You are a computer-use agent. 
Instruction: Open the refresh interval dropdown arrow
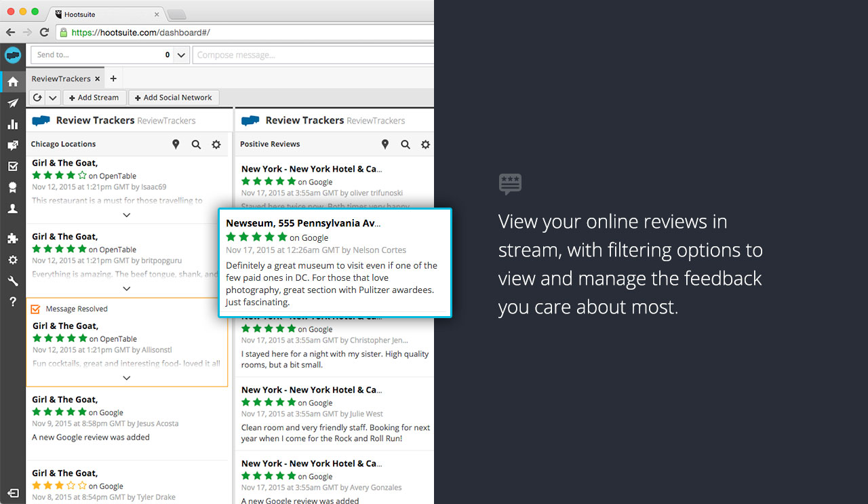pos(53,98)
